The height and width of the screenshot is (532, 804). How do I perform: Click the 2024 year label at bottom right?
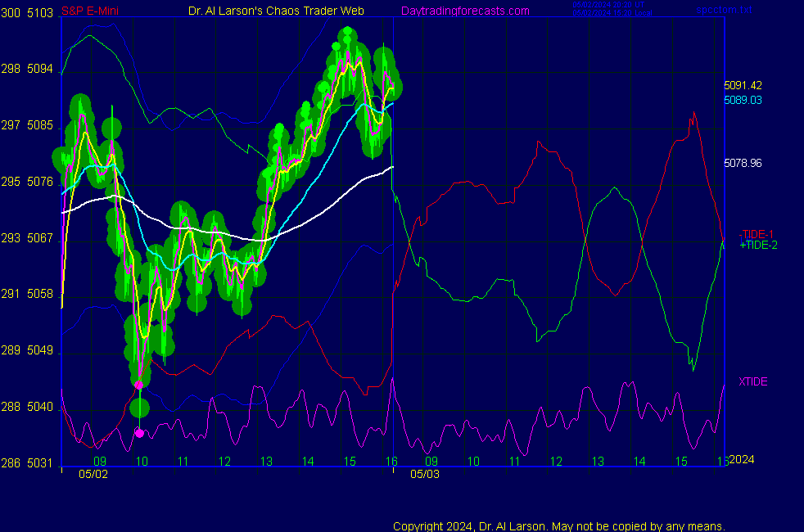point(741,460)
